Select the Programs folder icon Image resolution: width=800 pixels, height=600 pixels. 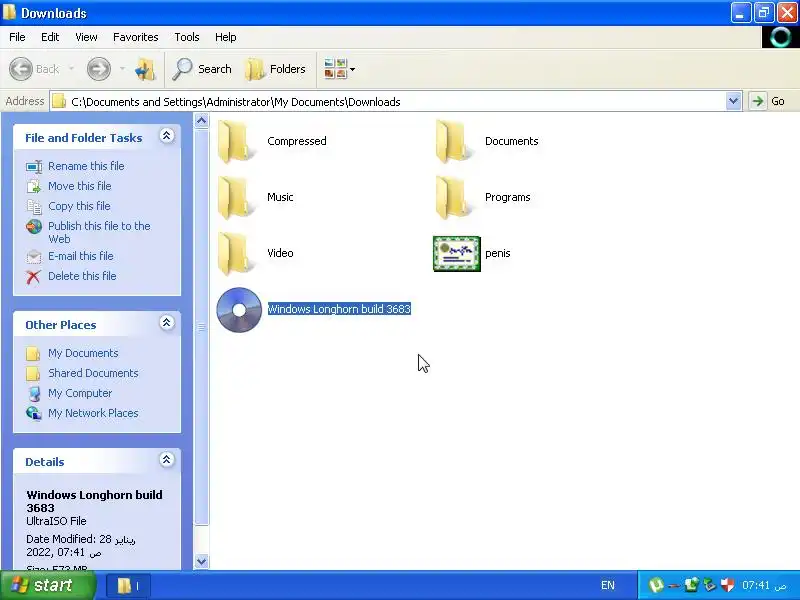click(453, 198)
